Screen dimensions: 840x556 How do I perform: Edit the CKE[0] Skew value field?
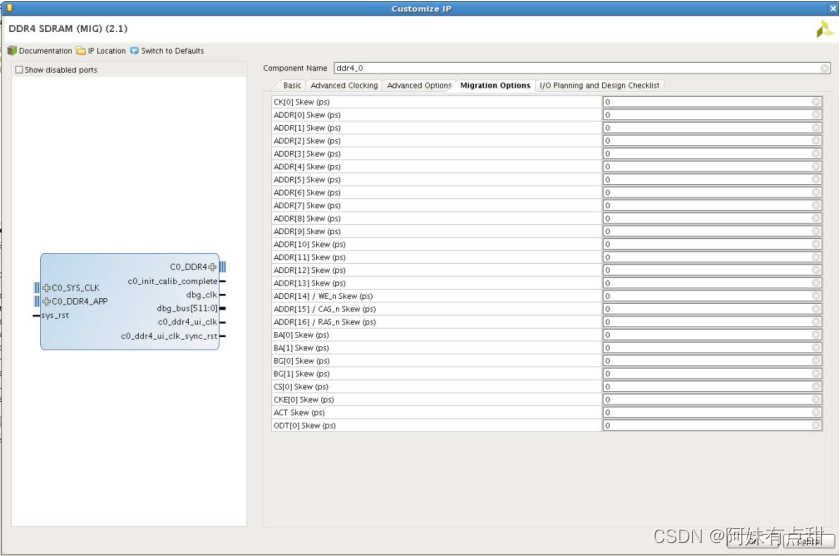[x=712, y=400]
